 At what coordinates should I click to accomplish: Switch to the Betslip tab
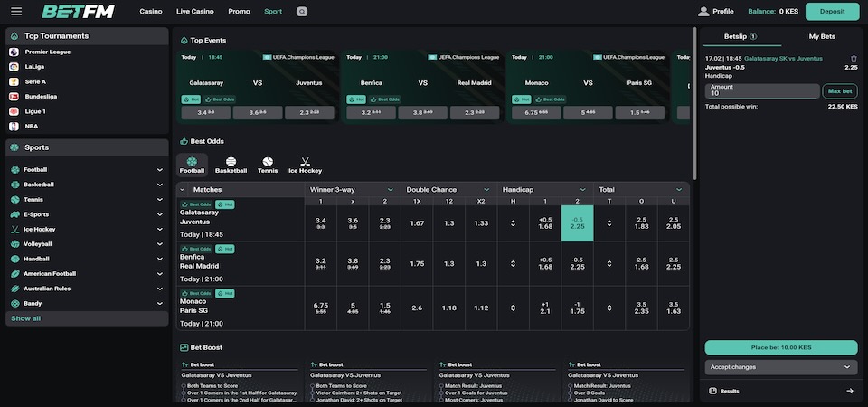(x=741, y=36)
